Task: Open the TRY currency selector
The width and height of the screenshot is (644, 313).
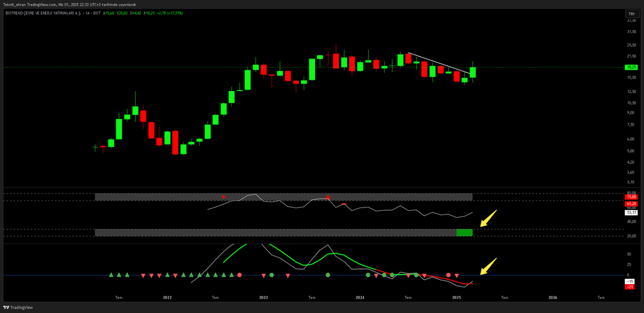Action: coord(631,14)
